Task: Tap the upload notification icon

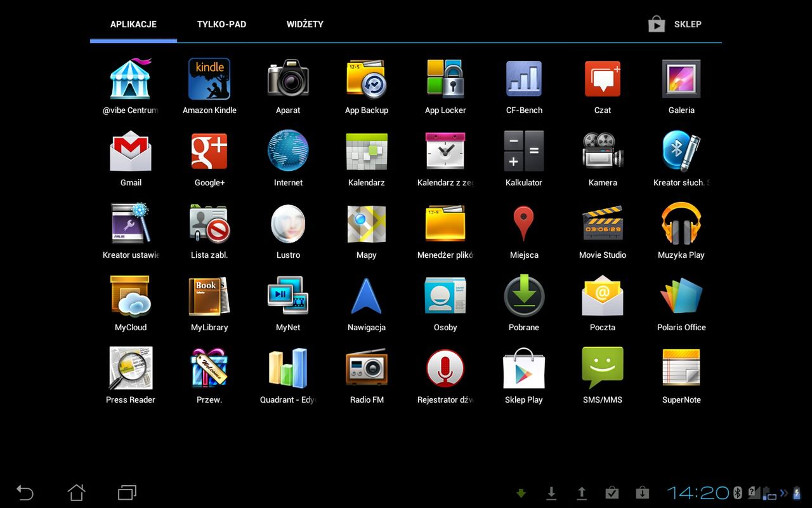Action: (x=581, y=493)
